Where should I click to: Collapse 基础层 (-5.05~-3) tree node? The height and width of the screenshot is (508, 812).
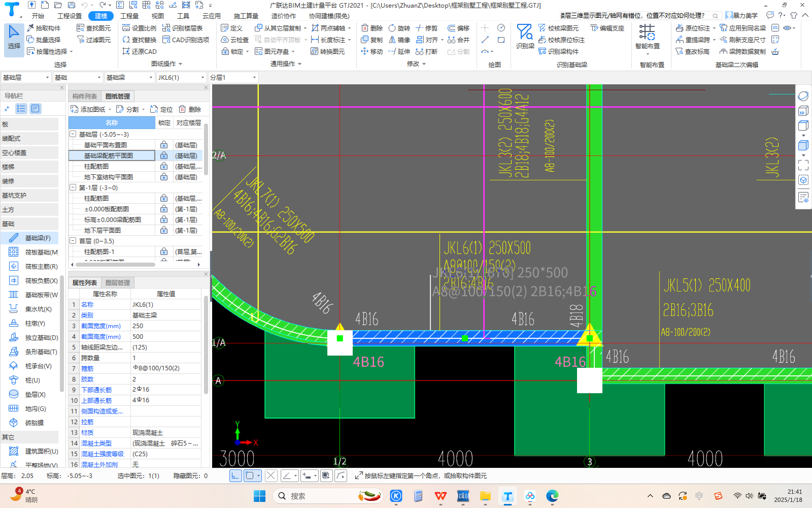73,134
